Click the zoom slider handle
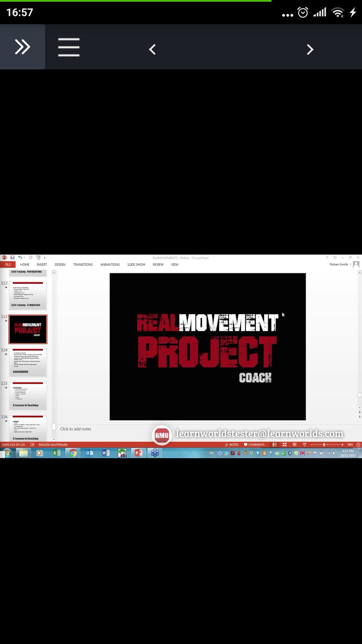This screenshot has height=644, width=362. [x=324, y=445]
